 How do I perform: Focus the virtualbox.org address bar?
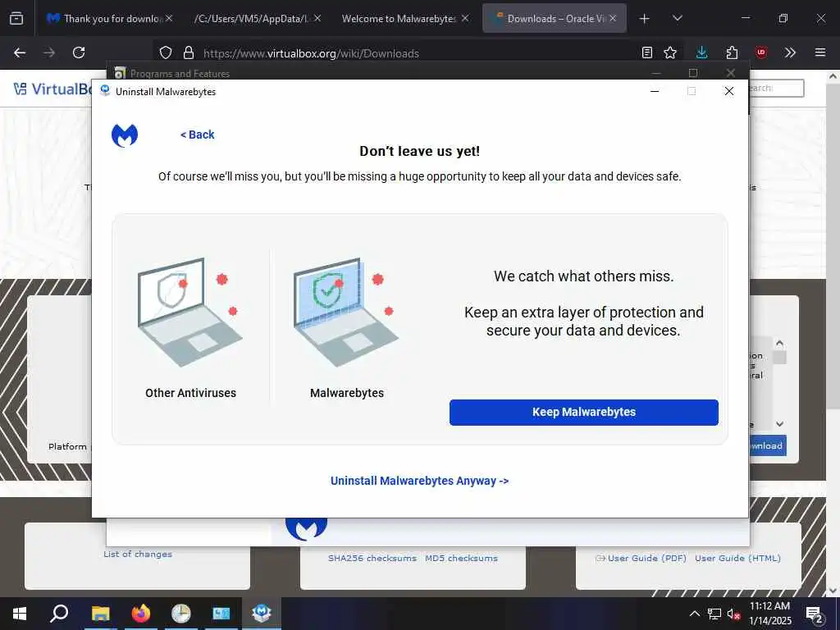(x=418, y=53)
